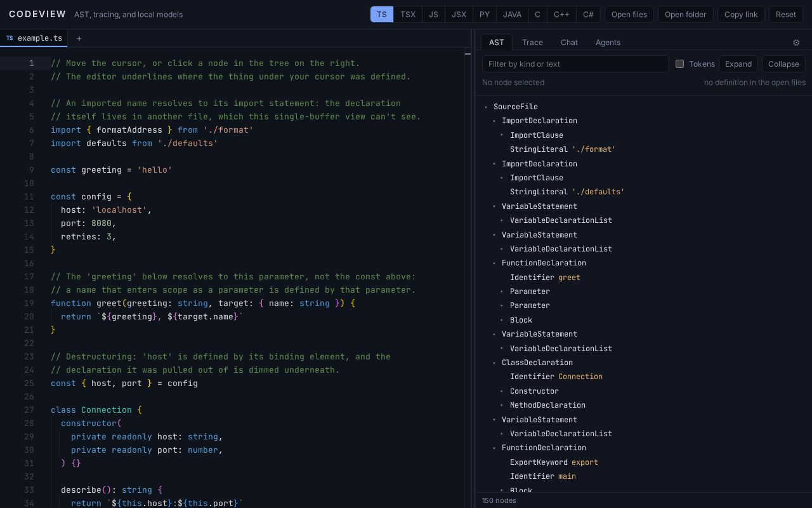Screen dimensions: 812x508
Task: Expand all AST nodes
Action: coord(738,63)
